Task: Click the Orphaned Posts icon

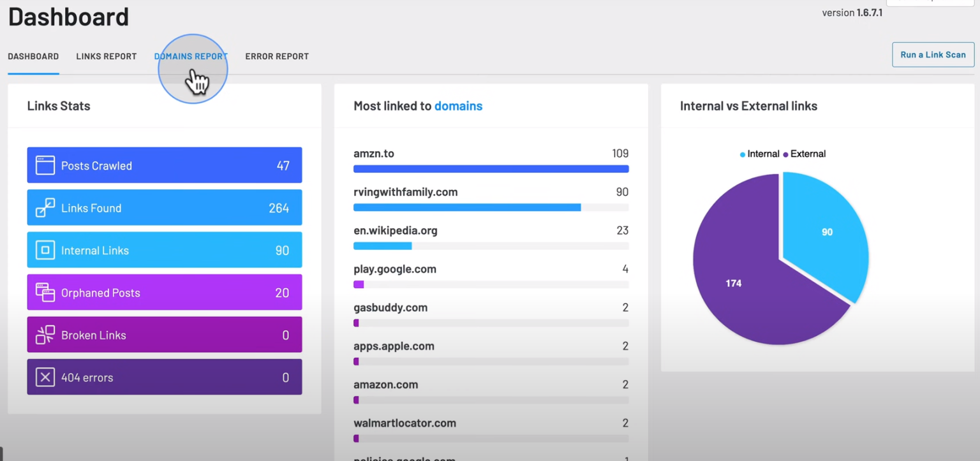Action: coord(45,293)
